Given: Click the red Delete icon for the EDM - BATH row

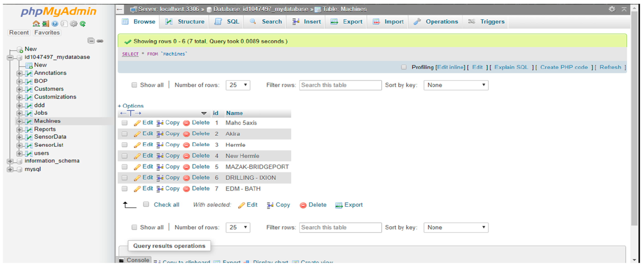Looking at the screenshot, I should [186, 189].
